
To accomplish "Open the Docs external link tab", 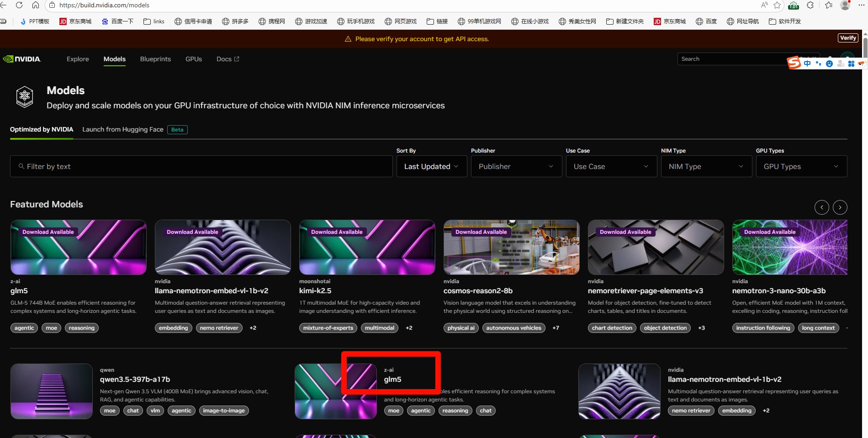I will (x=228, y=59).
